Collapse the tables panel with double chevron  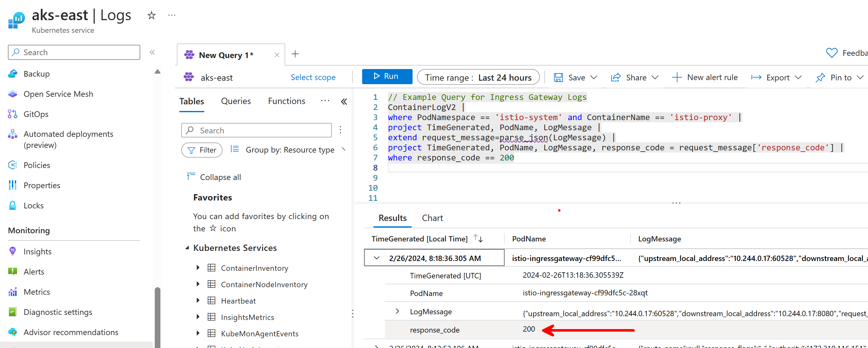point(344,101)
